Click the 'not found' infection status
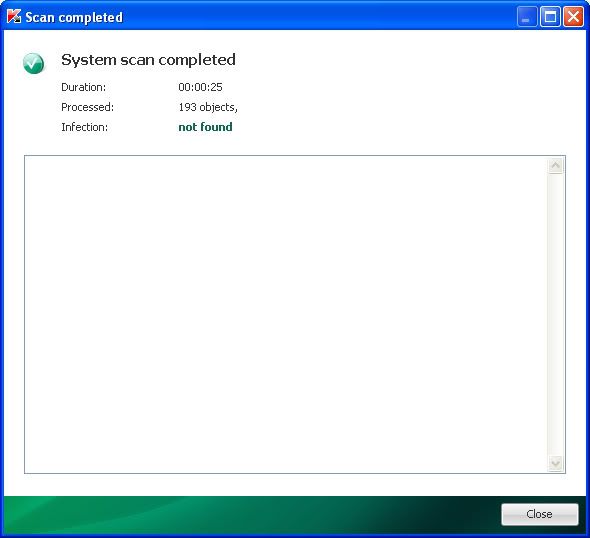 (205, 127)
